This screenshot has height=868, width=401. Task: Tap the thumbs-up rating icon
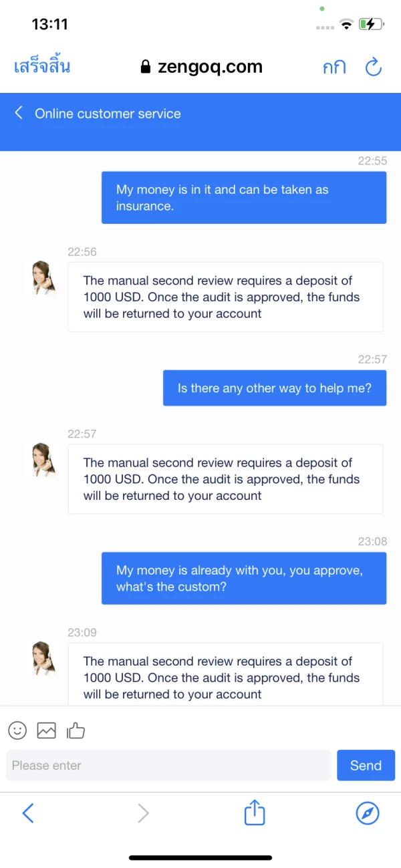pyautogui.click(x=76, y=730)
